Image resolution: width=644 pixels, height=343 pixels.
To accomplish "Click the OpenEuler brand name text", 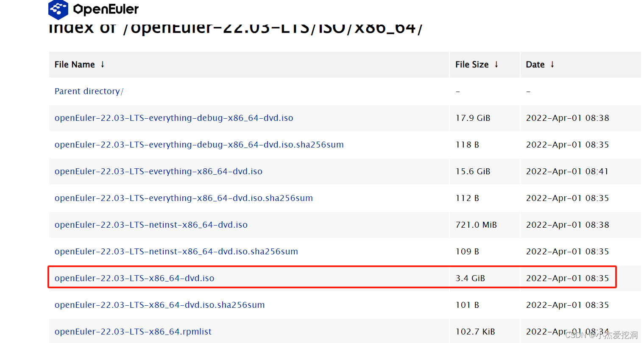I will pyautogui.click(x=106, y=9).
